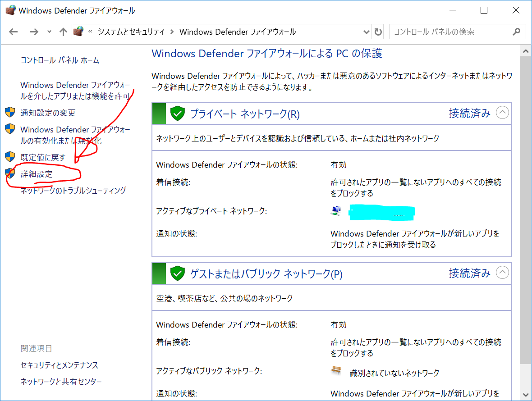Click 既定値に戻す restore defaults link
The width and height of the screenshot is (532, 401).
point(43,157)
